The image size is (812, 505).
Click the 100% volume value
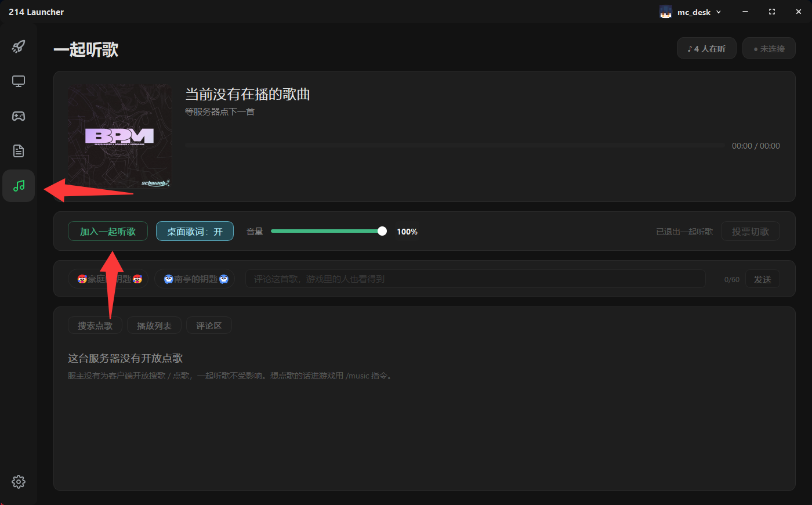407,232
